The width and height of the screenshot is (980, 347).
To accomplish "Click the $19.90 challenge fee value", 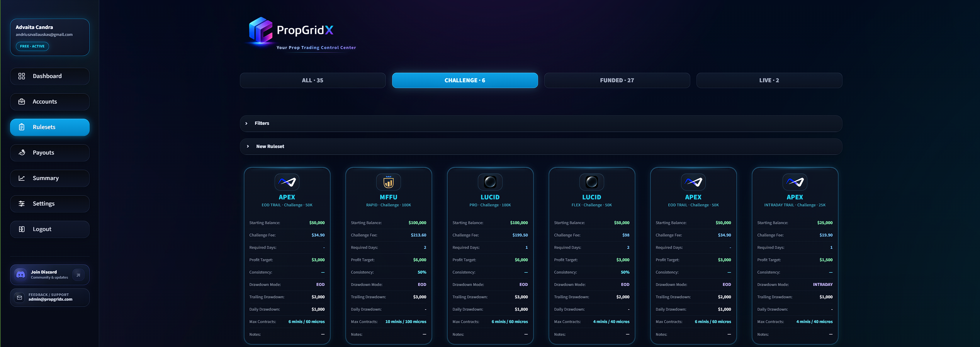I will [x=826, y=235].
